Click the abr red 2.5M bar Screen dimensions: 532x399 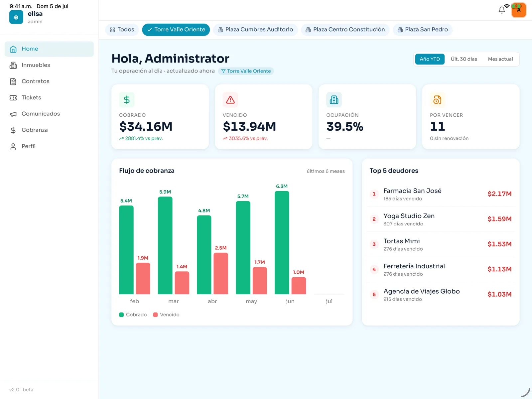pos(221,274)
